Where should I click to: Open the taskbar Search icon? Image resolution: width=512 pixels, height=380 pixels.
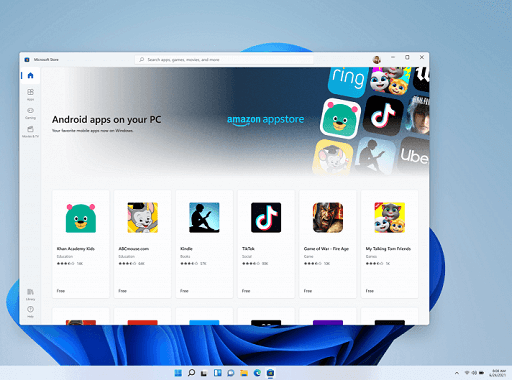pyautogui.click(x=191, y=373)
